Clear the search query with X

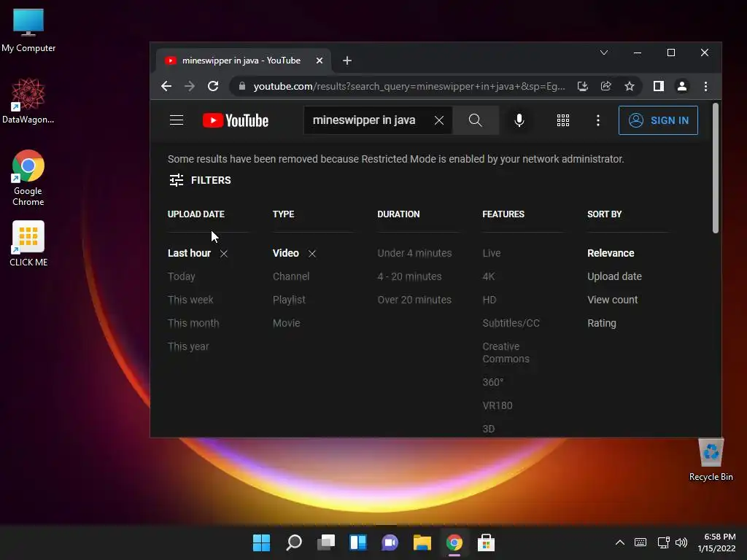[438, 120]
